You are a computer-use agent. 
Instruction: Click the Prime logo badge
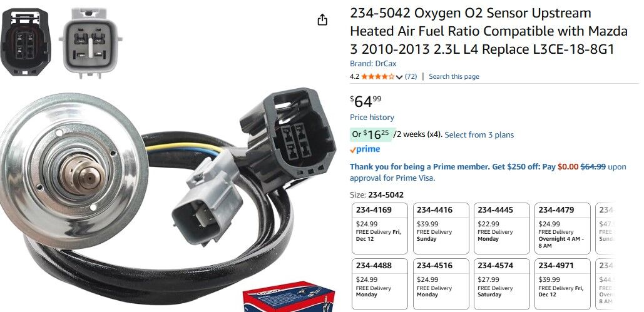pos(365,149)
